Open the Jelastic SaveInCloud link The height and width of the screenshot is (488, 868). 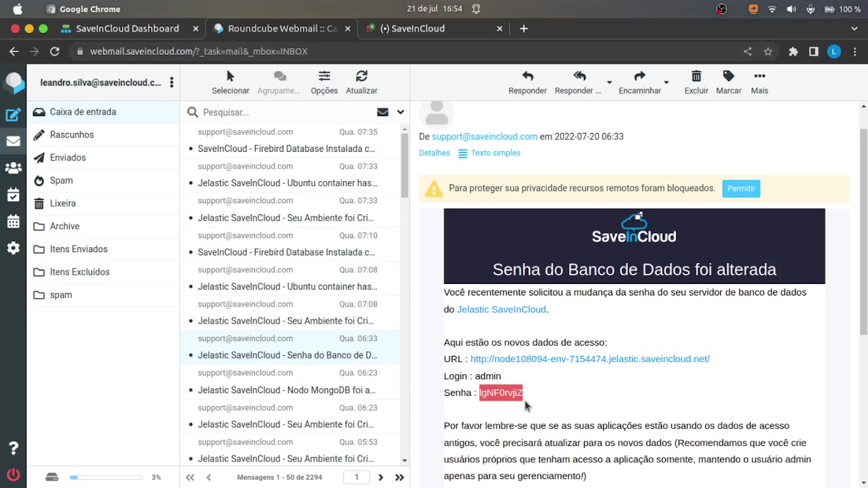[501, 309]
